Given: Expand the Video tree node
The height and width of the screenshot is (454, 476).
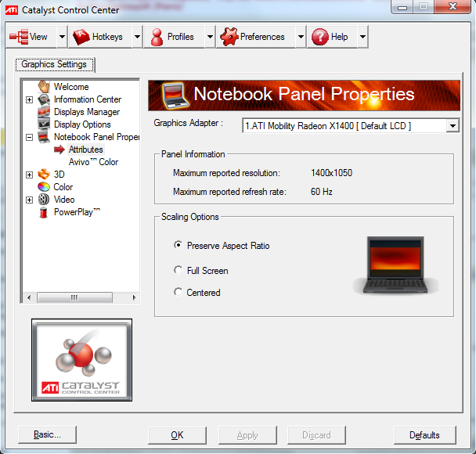Looking at the screenshot, I should (30, 200).
